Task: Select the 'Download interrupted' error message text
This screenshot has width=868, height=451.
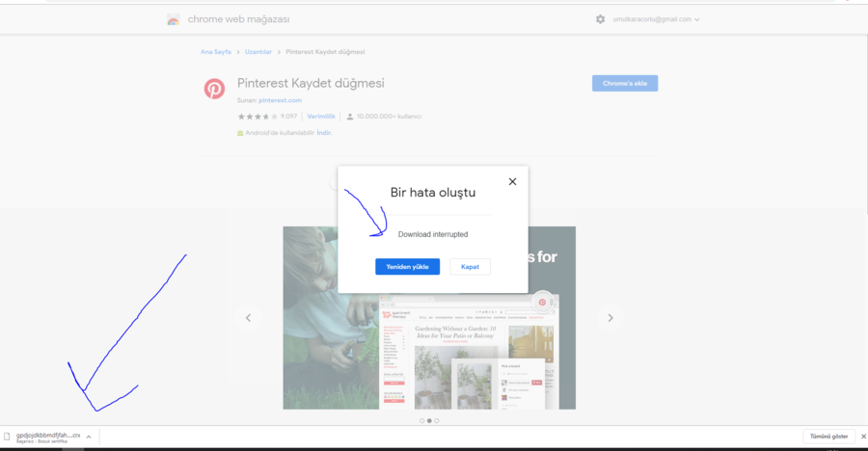Action: coord(433,234)
